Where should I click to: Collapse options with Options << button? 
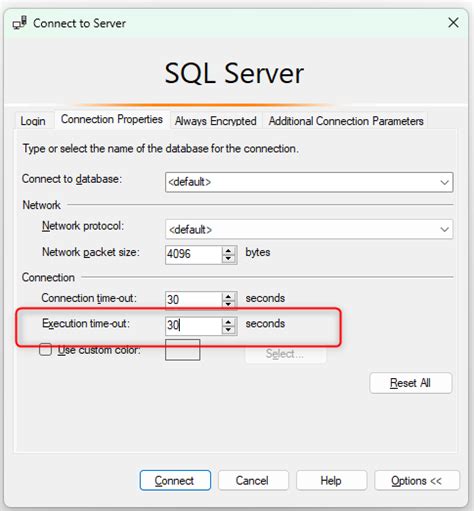tap(417, 480)
